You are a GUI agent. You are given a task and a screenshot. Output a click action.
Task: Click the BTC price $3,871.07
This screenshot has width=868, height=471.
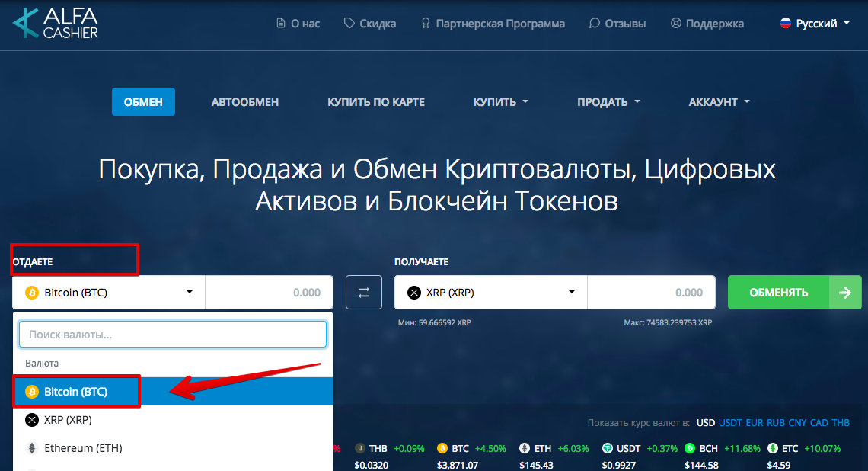click(x=458, y=466)
